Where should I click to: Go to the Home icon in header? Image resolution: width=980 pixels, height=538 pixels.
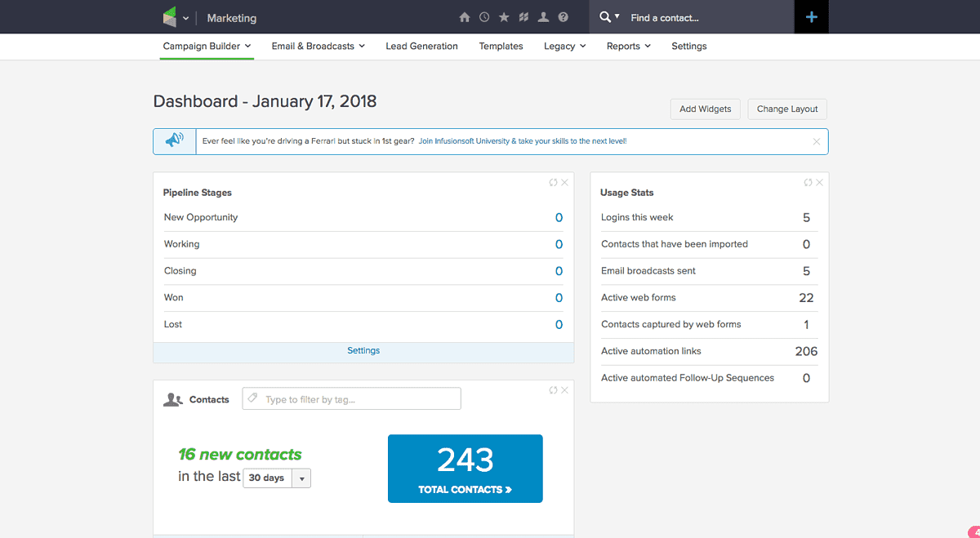(465, 17)
